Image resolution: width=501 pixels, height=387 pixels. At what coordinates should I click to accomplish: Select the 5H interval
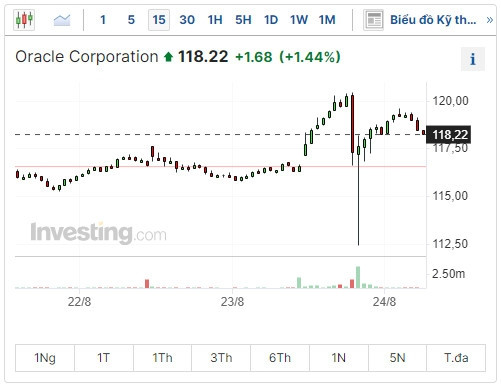(243, 20)
